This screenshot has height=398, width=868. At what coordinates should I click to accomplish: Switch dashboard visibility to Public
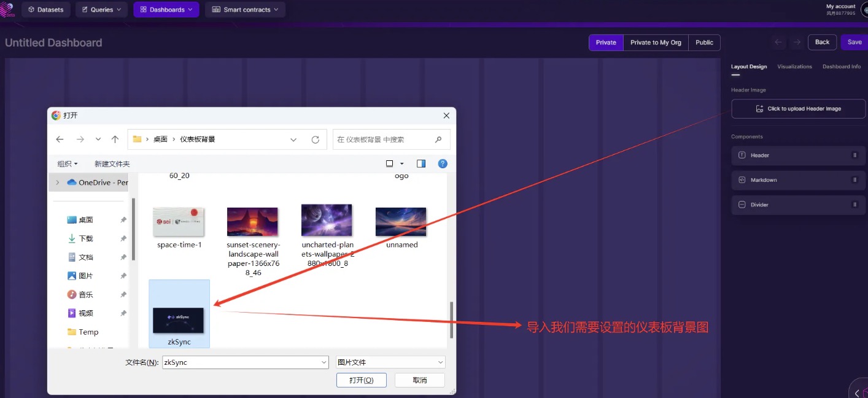(704, 42)
